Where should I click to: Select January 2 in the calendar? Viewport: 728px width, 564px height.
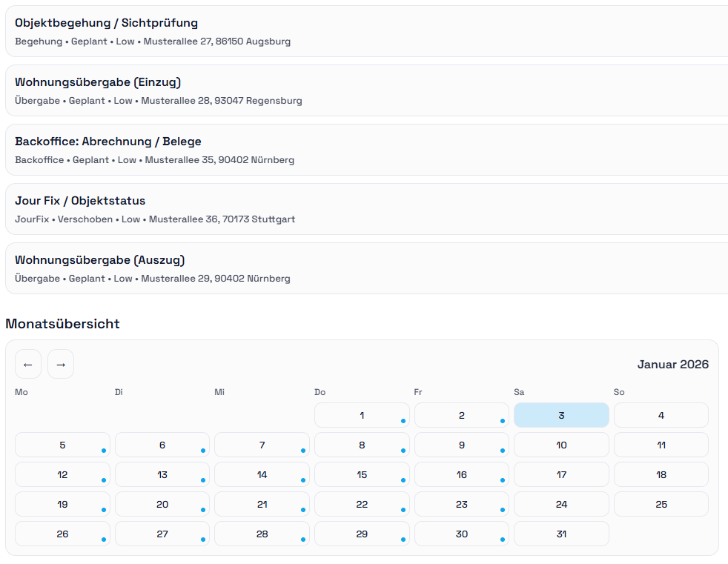[462, 416]
